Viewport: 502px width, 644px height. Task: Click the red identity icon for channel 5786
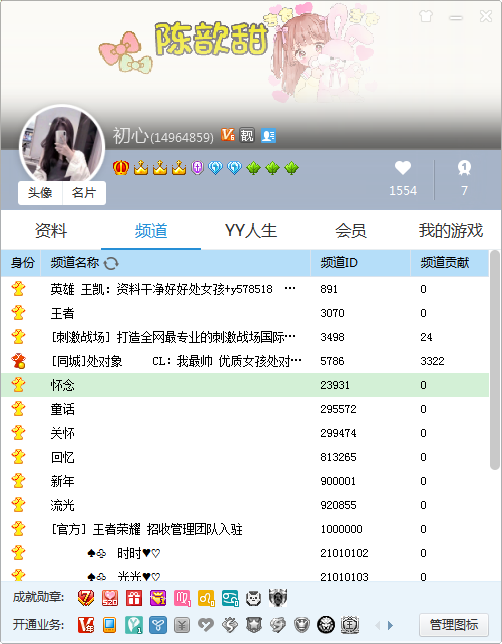18,361
